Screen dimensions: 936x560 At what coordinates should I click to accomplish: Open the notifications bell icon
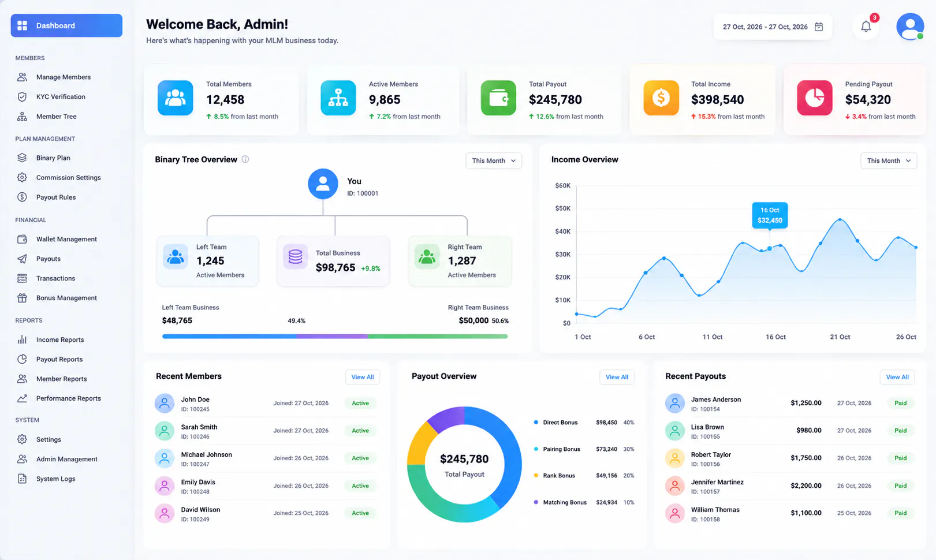pos(866,27)
